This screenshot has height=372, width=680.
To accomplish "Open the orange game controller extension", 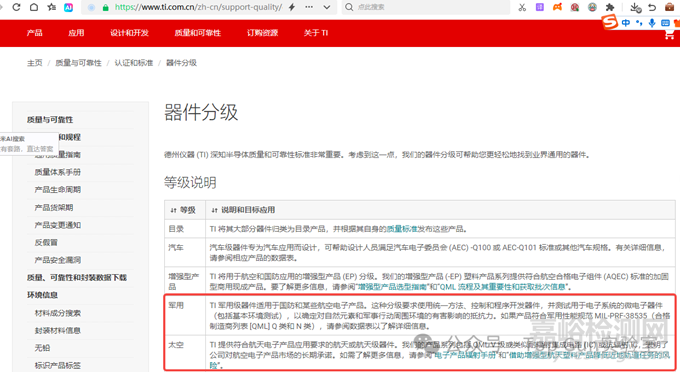I will pos(557,7).
